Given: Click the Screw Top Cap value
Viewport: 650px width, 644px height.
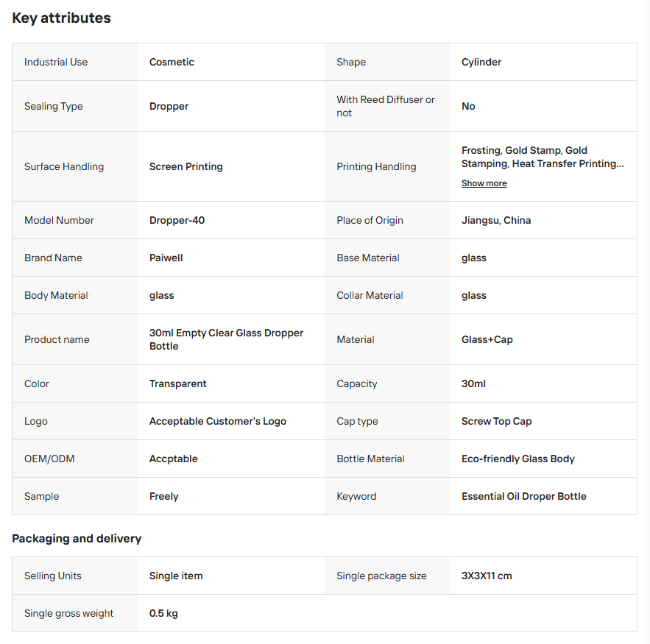Looking at the screenshot, I should pyautogui.click(x=497, y=422).
